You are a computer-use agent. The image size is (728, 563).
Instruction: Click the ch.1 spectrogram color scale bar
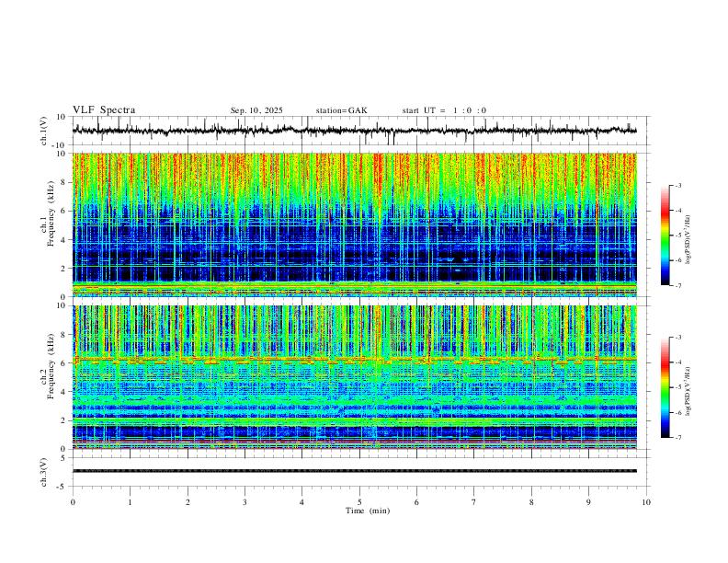(665, 236)
